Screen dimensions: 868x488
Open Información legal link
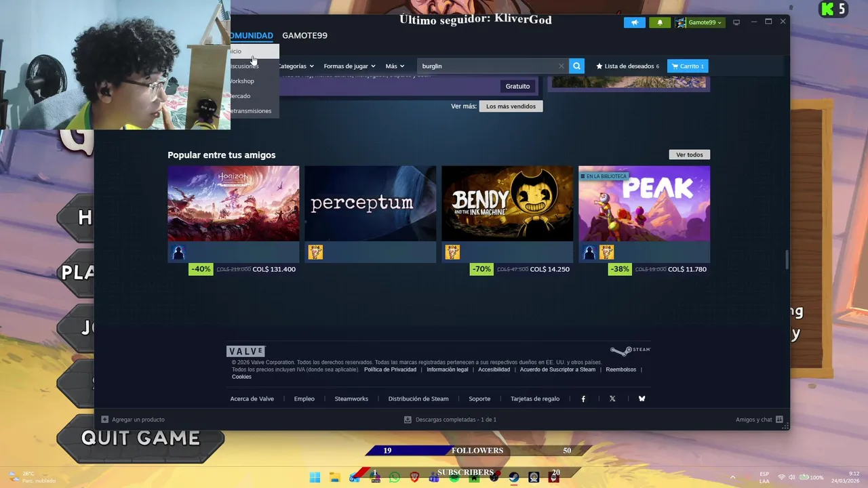click(x=448, y=369)
